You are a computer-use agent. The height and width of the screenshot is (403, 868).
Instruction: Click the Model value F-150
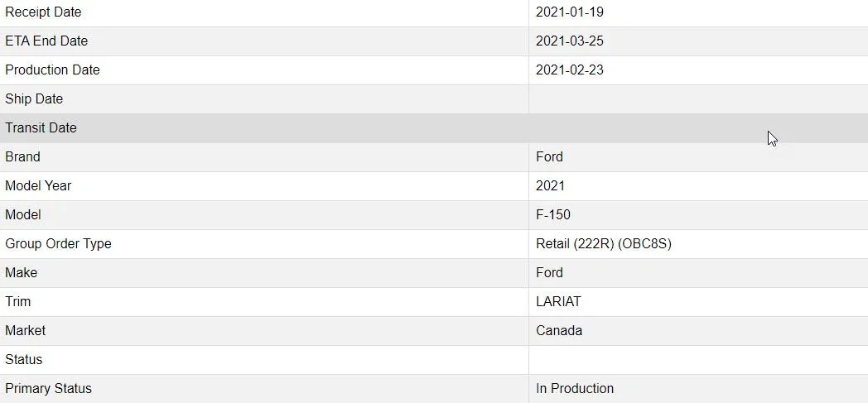(553, 214)
